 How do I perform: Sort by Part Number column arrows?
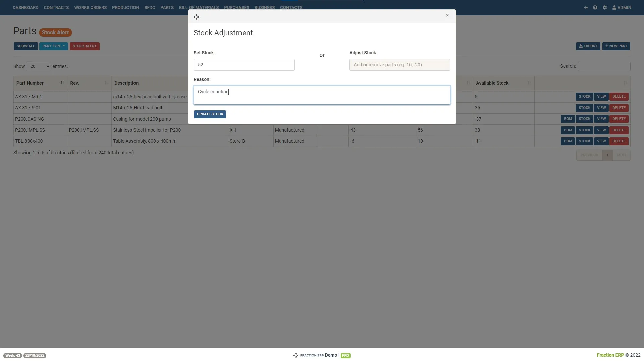pyautogui.click(x=62, y=83)
